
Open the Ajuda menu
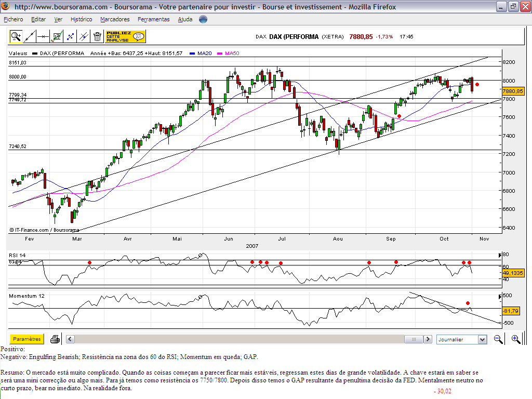coord(185,19)
